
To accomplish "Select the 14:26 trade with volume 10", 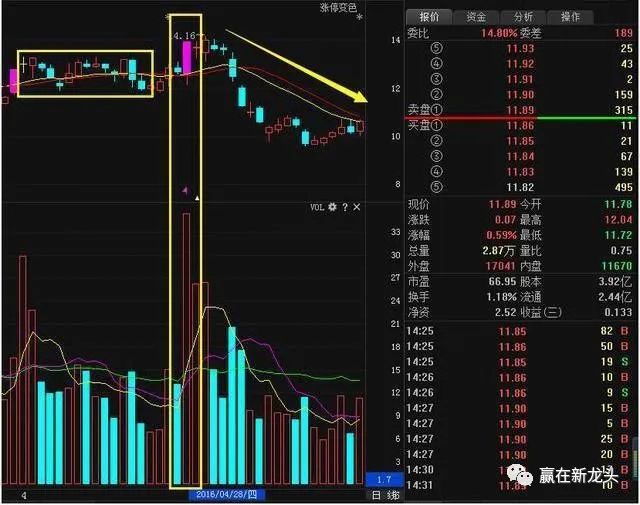I will (x=518, y=378).
